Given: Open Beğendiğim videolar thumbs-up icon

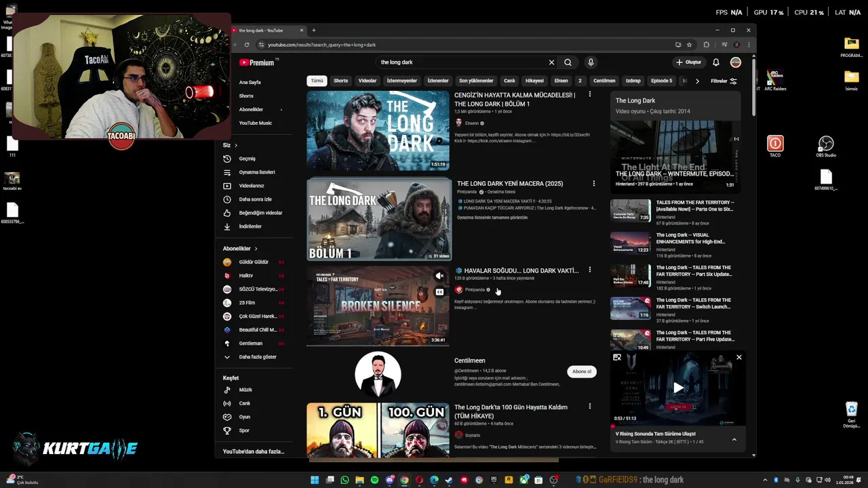Looking at the screenshot, I should point(227,213).
